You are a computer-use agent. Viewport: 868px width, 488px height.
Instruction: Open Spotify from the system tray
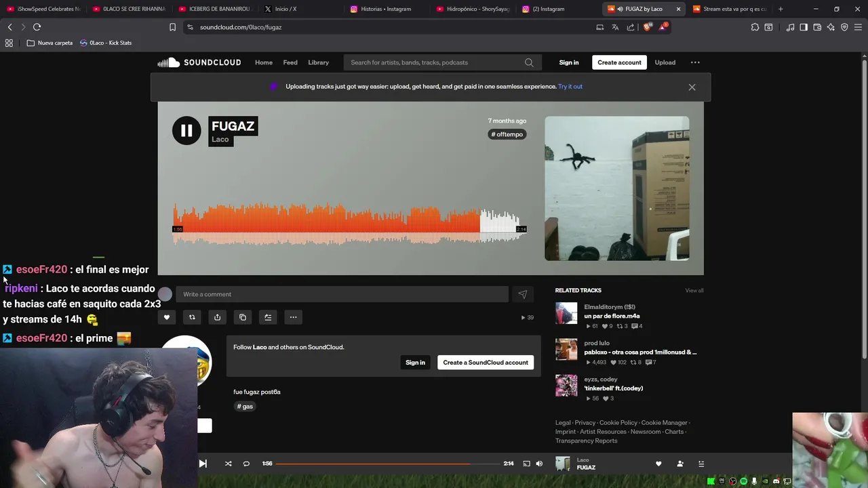click(x=743, y=481)
